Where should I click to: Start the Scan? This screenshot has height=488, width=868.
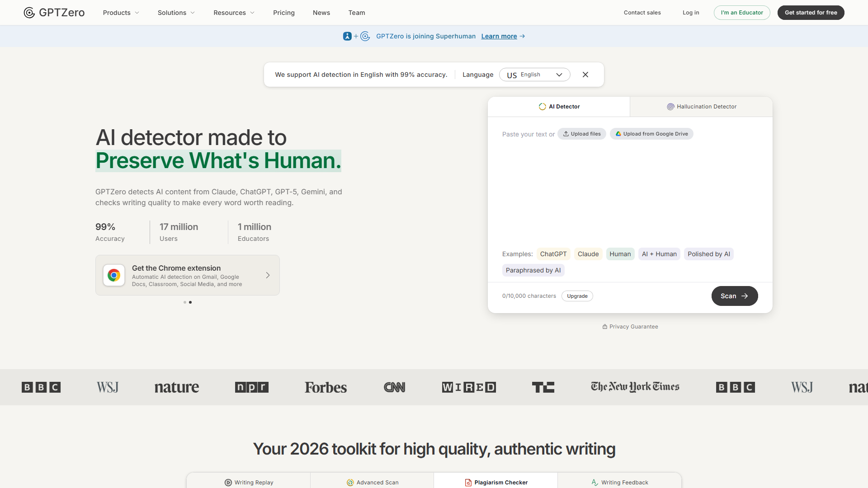point(735,296)
